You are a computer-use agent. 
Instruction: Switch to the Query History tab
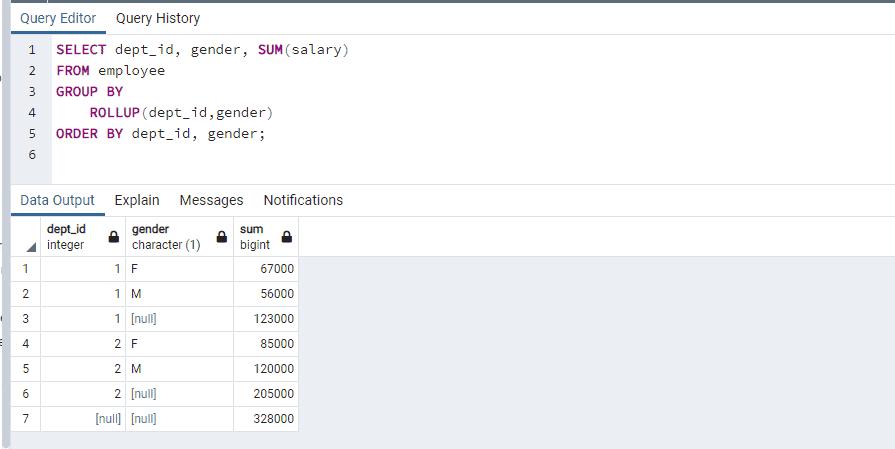(x=158, y=18)
